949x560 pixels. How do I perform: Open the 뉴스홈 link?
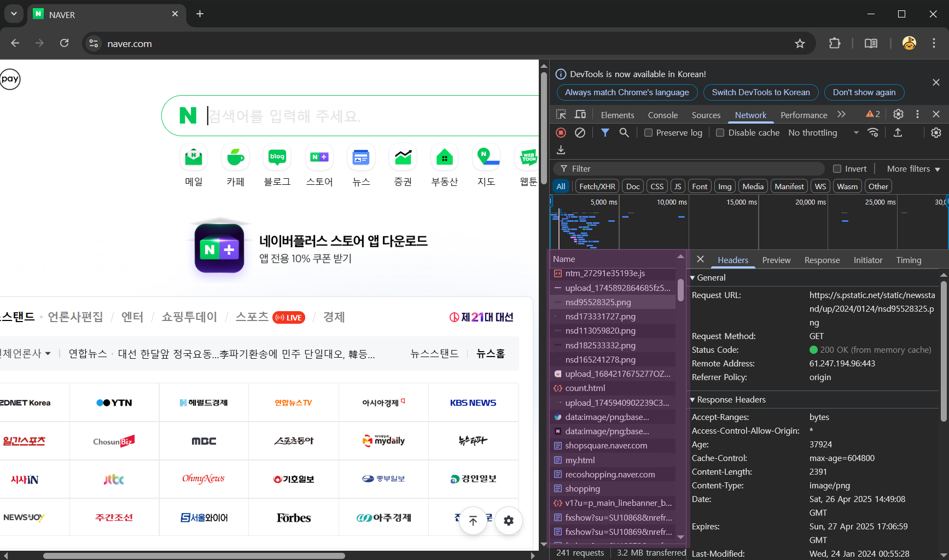click(491, 354)
